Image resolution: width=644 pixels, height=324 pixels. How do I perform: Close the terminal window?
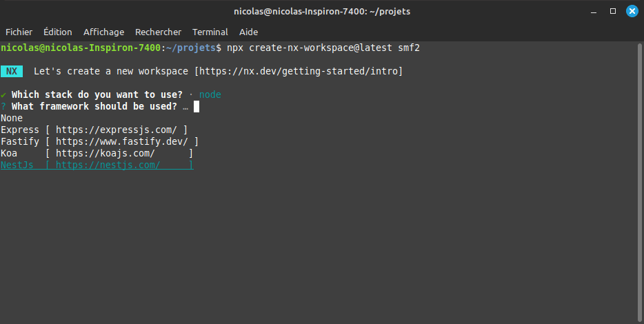[x=631, y=11]
